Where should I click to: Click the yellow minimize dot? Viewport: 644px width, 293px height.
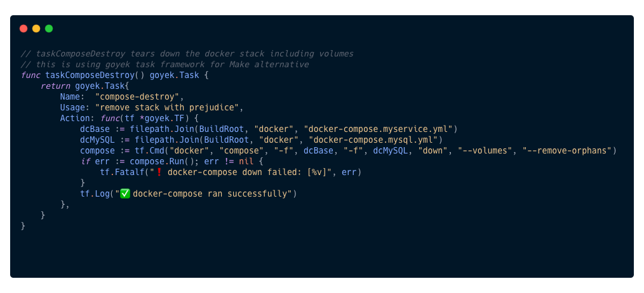point(36,29)
